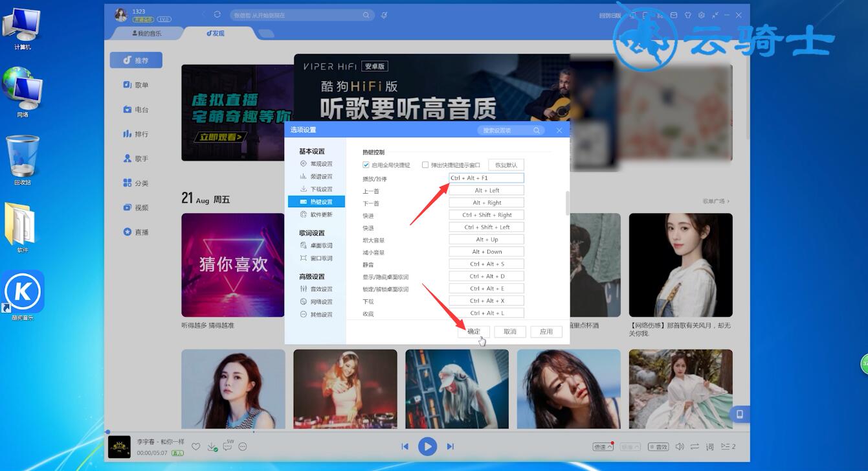868x471 pixels.
Task: Open the more options ellipsis in player bar
Action: [x=243, y=446]
